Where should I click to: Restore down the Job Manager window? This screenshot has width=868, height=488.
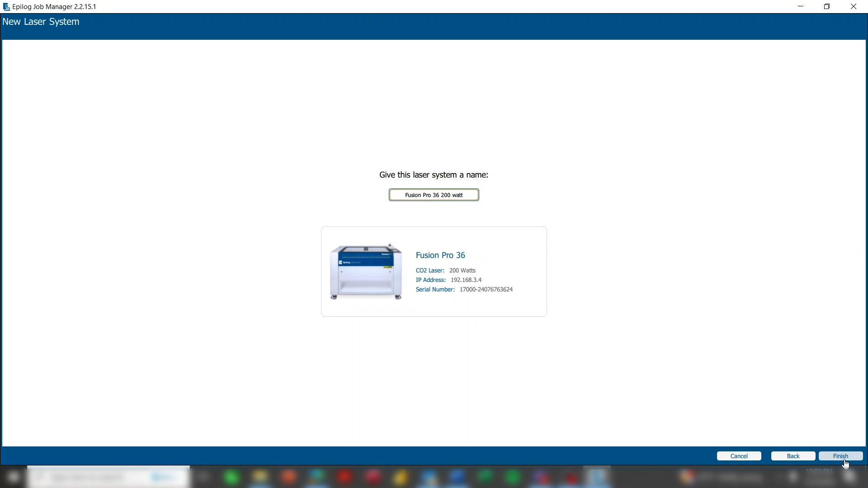tap(827, 7)
